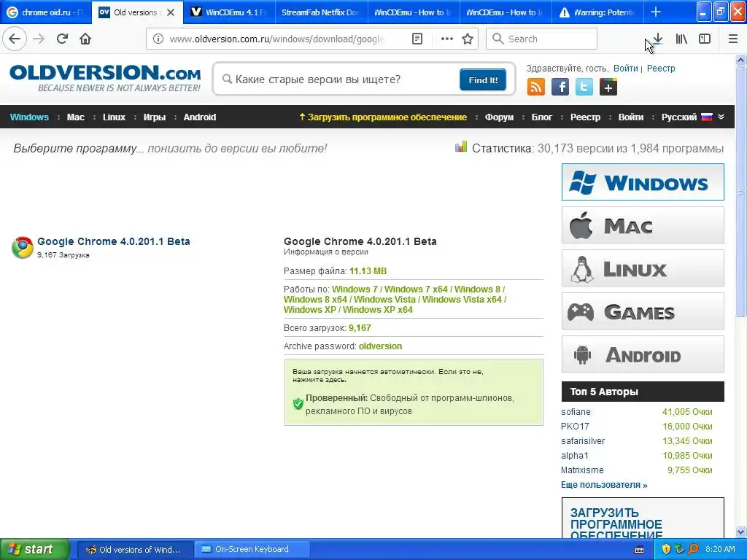Switch to the WinCDEmu 4.1 tab
Screen dimensions: 747x560
(229, 12)
